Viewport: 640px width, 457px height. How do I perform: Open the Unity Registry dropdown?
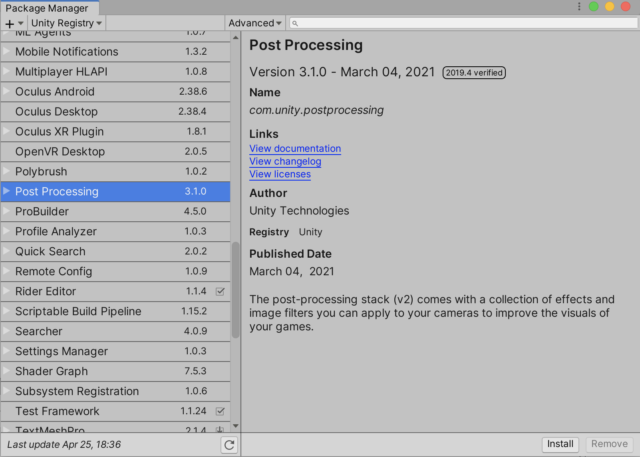[67, 23]
